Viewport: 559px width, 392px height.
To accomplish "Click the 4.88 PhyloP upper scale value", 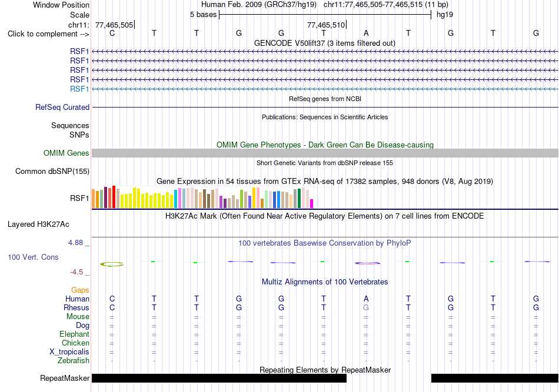I will pos(75,243).
